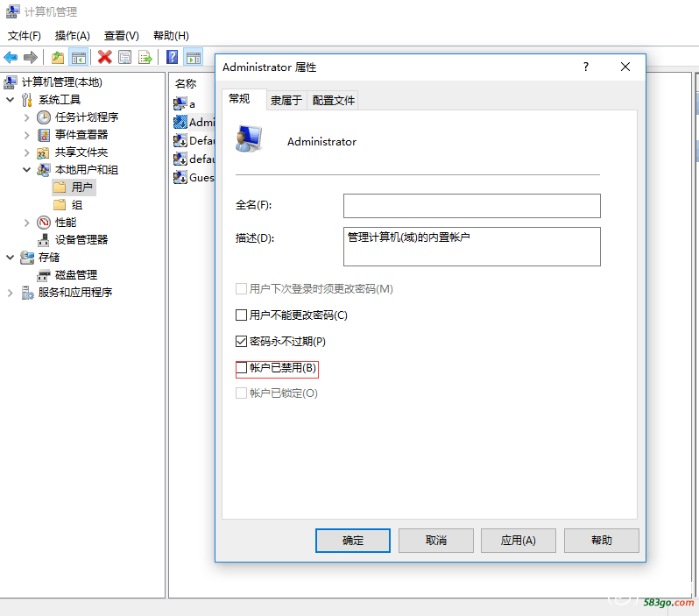
Task: Click the Up one level folder icon
Action: pyautogui.click(x=58, y=57)
